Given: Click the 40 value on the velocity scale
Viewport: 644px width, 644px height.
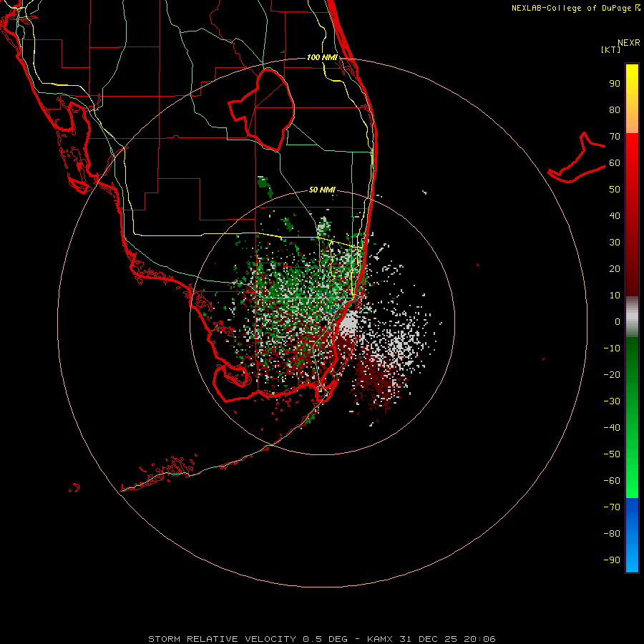Looking at the screenshot, I should pyautogui.click(x=615, y=216).
